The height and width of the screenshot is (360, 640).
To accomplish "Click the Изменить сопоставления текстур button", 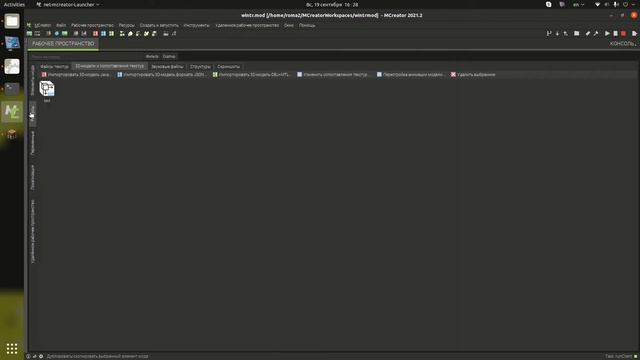I will pos(333,75).
